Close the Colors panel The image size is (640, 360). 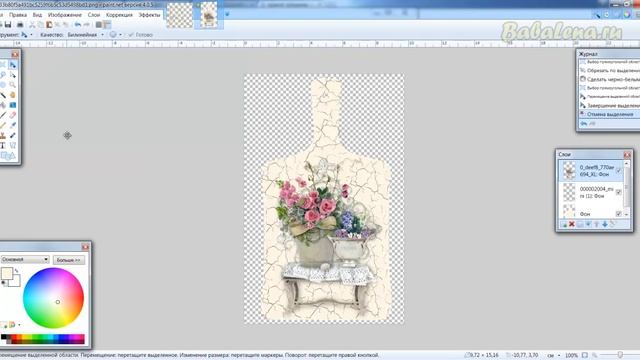point(85,247)
